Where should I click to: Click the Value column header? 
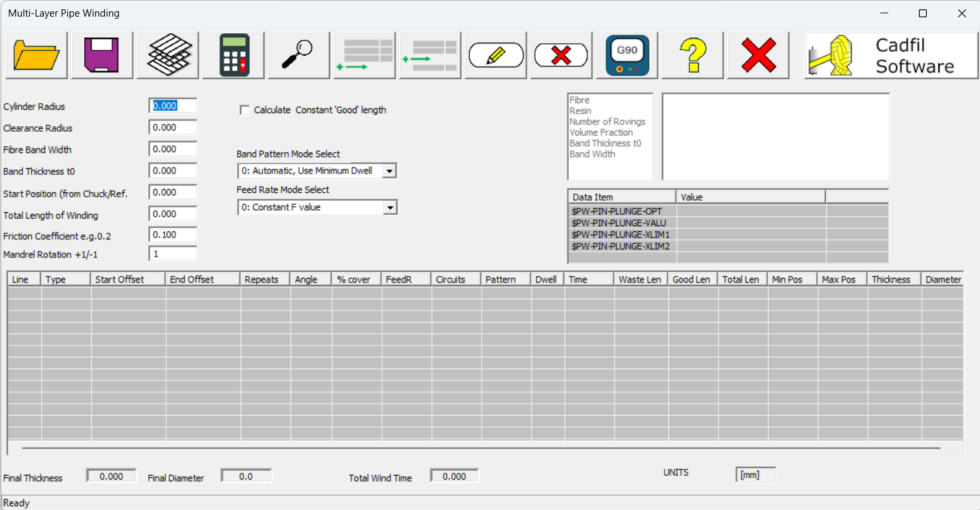[x=751, y=197]
